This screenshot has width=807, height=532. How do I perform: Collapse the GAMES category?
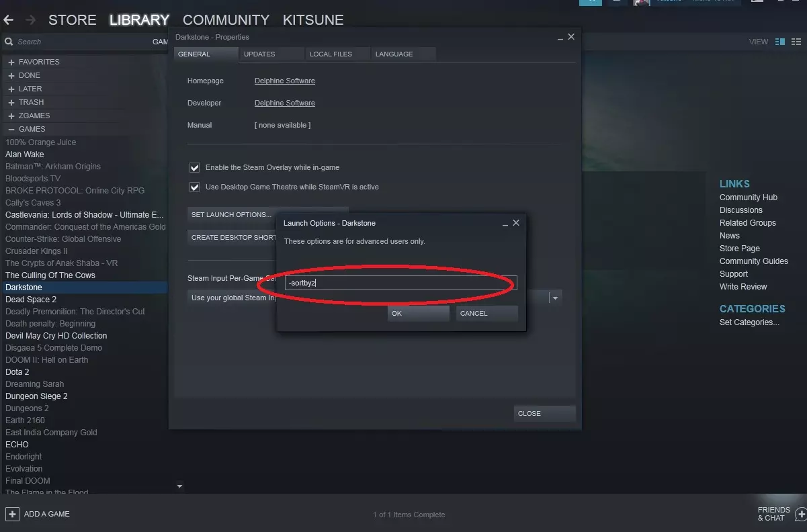pyautogui.click(x=11, y=129)
